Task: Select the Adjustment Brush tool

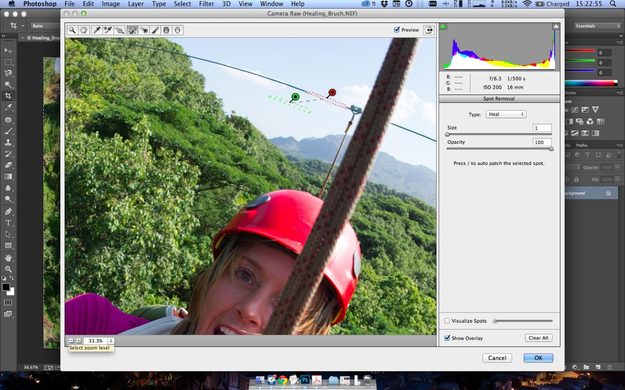Action: 155,30
